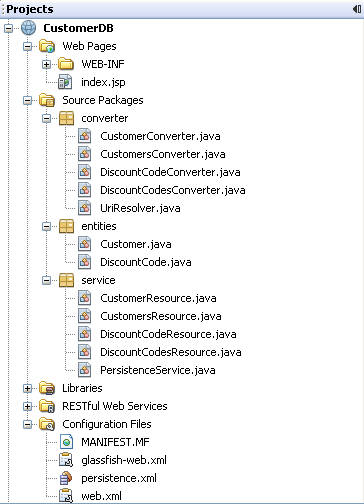Viewport: 364px width, 504px height.
Task: Select PersistenceService.java file name
Action: [x=158, y=370]
